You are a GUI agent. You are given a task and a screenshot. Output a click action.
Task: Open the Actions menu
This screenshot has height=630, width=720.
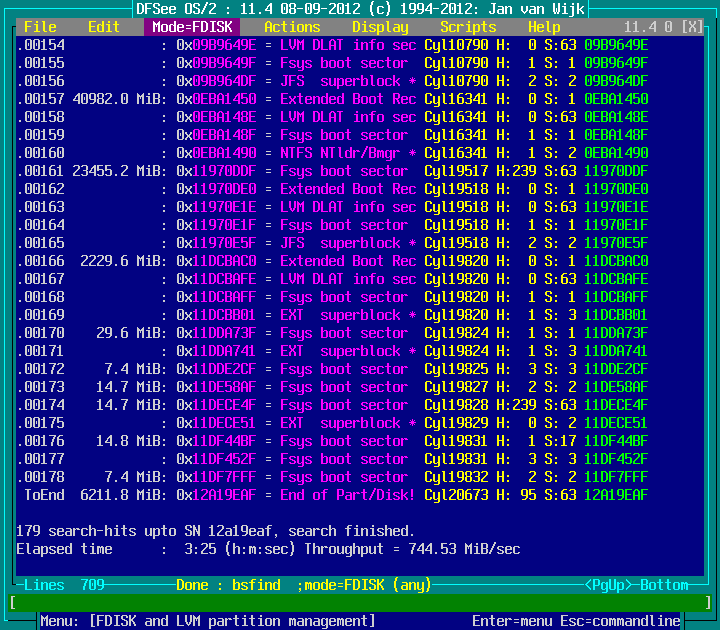tap(292, 27)
